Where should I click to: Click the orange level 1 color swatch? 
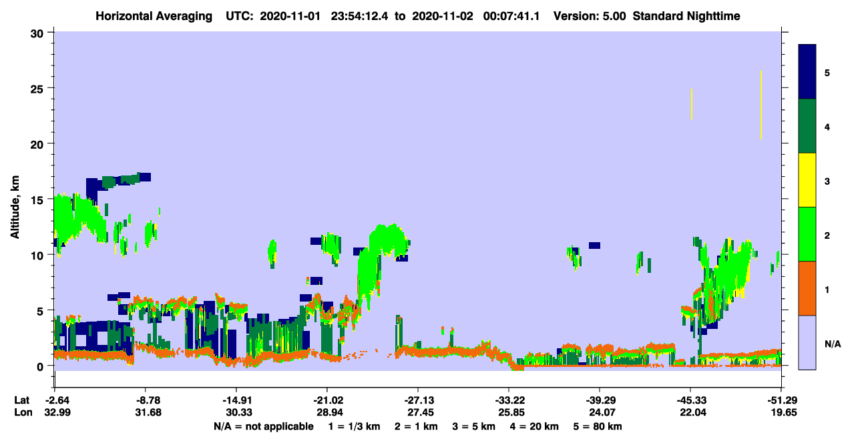coord(807,288)
